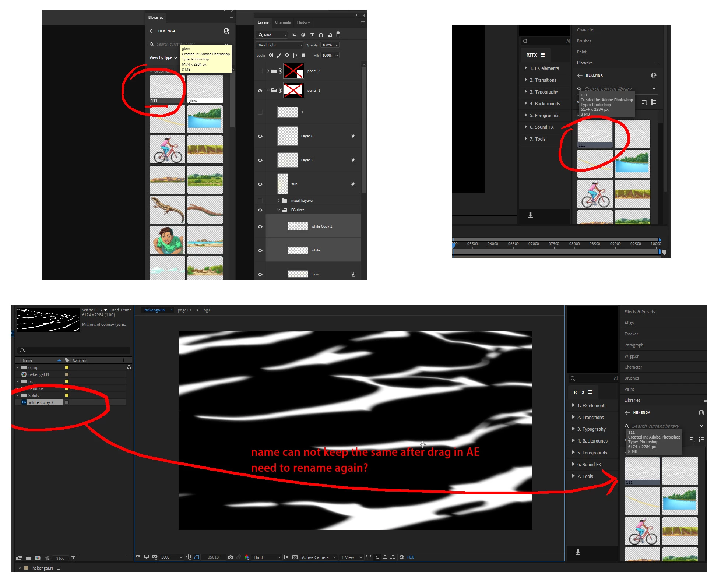Toggle the layer filter on/off switch

point(338,34)
